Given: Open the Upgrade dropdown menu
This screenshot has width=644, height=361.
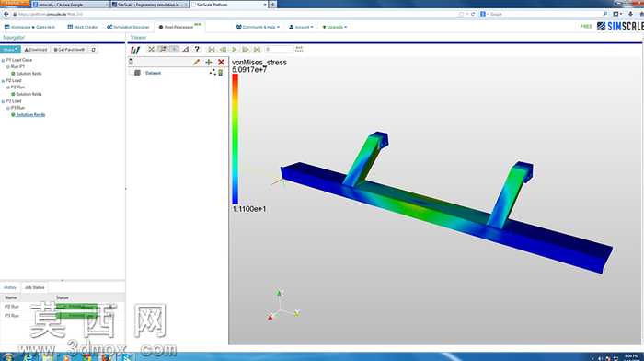Looking at the screenshot, I should tap(334, 27).
